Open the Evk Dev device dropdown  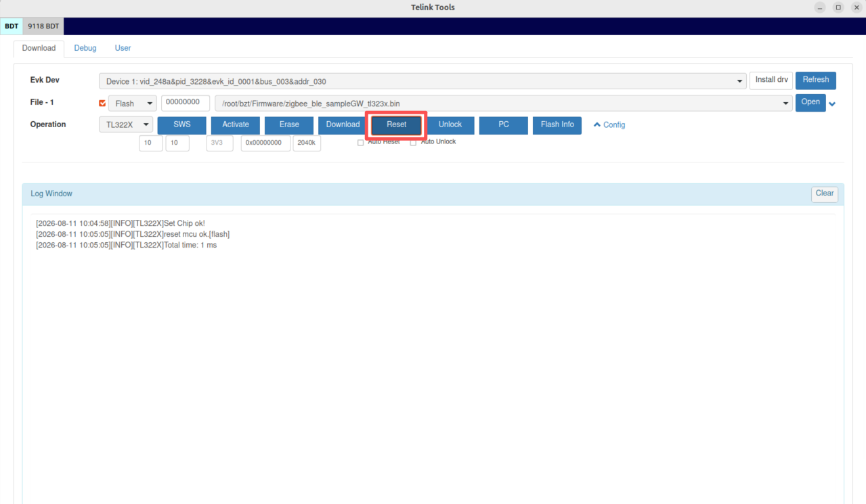coord(423,81)
